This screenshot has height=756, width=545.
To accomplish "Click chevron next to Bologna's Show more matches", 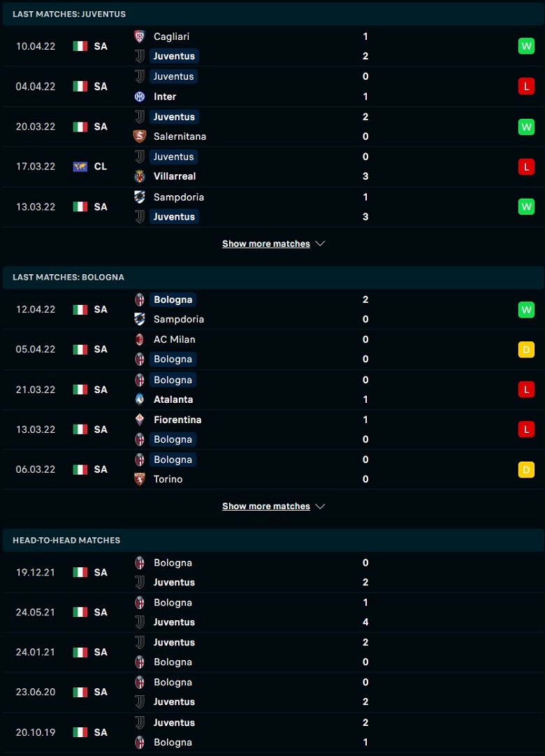I will tap(320, 507).
